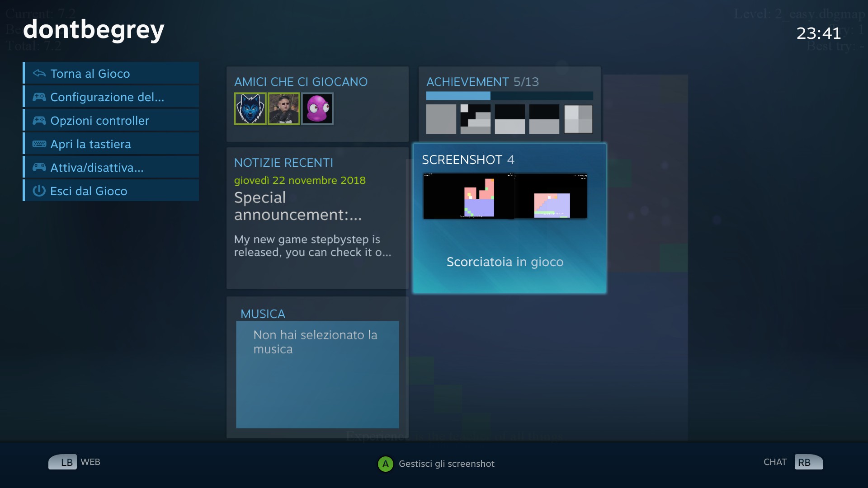The height and width of the screenshot is (488, 868).
Task: Choose Esci dal Gioco
Action: pos(111,191)
